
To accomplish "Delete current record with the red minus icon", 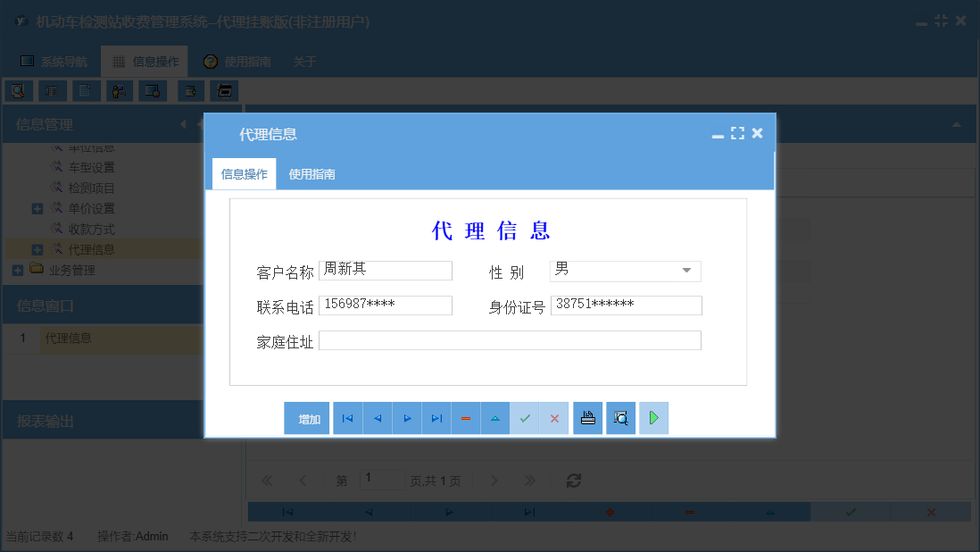I will (465, 418).
